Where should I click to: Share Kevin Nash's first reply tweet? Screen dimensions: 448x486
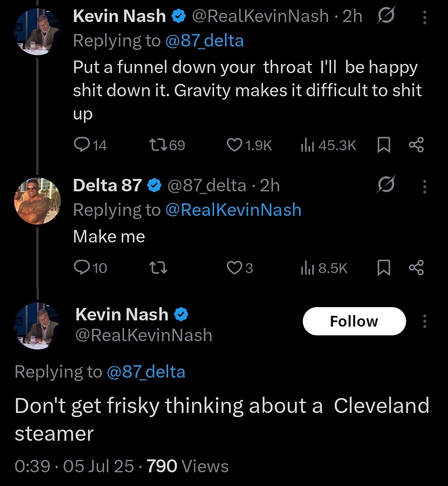click(x=416, y=145)
